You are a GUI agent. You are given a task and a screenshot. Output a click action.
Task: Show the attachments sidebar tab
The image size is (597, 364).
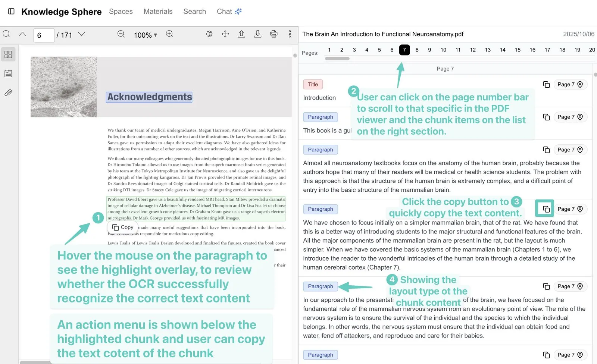[x=8, y=92]
